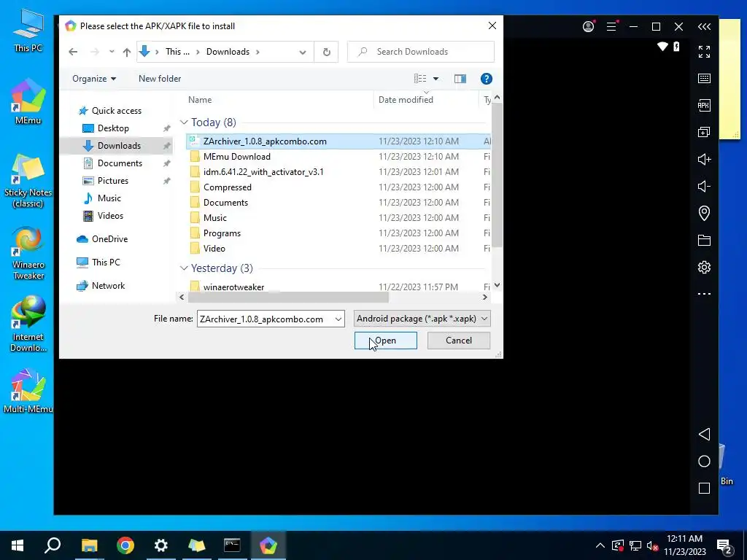Open Sticky Notes (classic) desktop shortcut
The height and width of the screenshot is (560, 747).
click(x=28, y=181)
